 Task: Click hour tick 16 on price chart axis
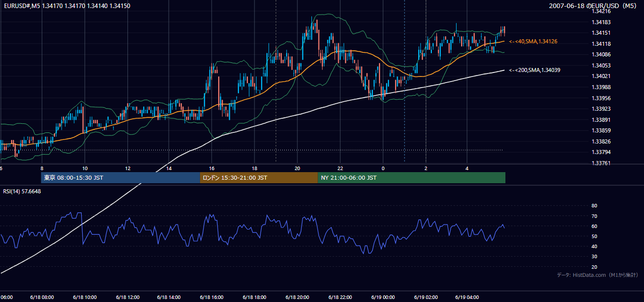point(212,168)
